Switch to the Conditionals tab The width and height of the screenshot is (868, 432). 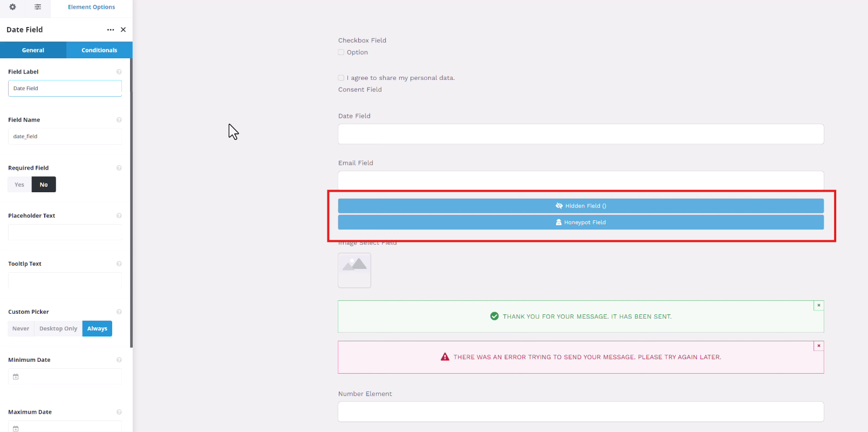(x=99, y=50)
